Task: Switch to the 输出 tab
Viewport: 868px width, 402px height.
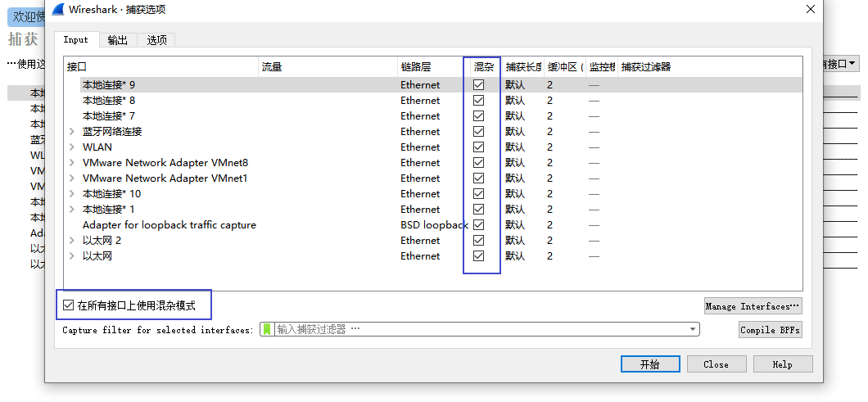Action: pyautogui.click(x=118, y=40)
